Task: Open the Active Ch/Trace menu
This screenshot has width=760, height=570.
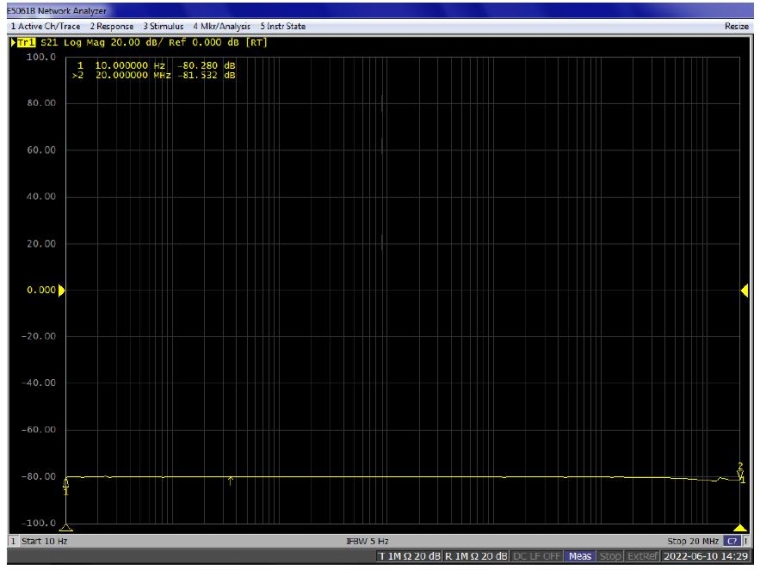Action: click(x=44, y=26)
